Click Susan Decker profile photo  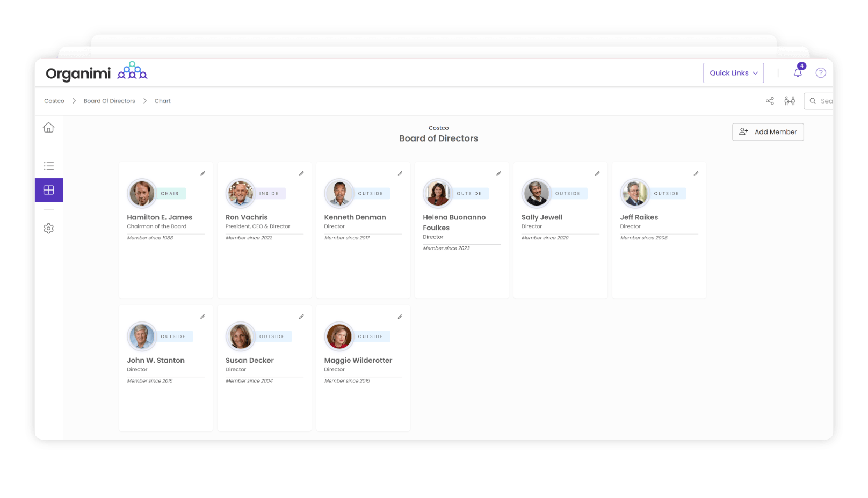coord(241,336)
